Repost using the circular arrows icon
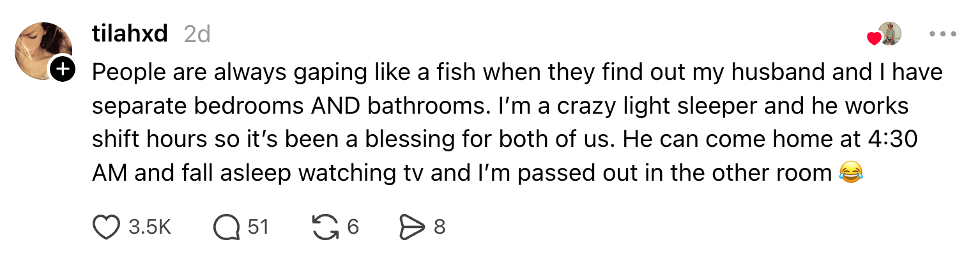980x258 pixels. pos(325,227)
